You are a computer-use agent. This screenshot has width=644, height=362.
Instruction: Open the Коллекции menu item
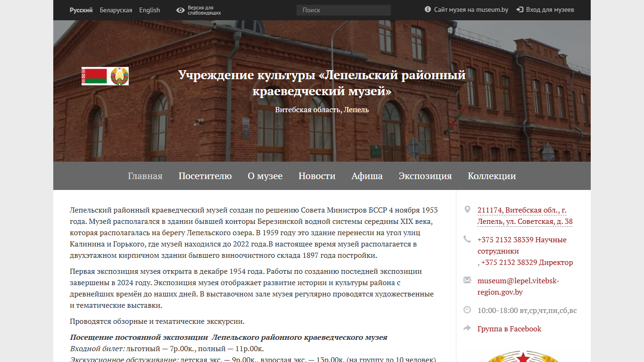(x=492, y=176)
